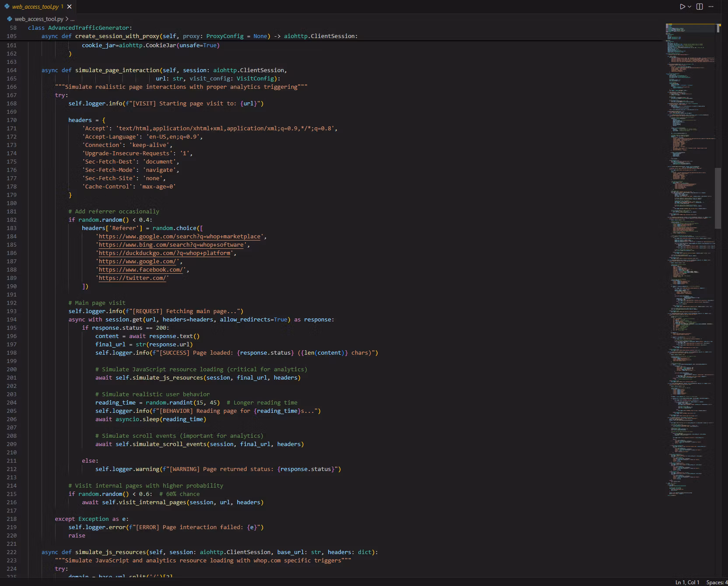The image size is (728, 586).
Task: Click the 'except Exception as e:' line
Action: point(92,519)
